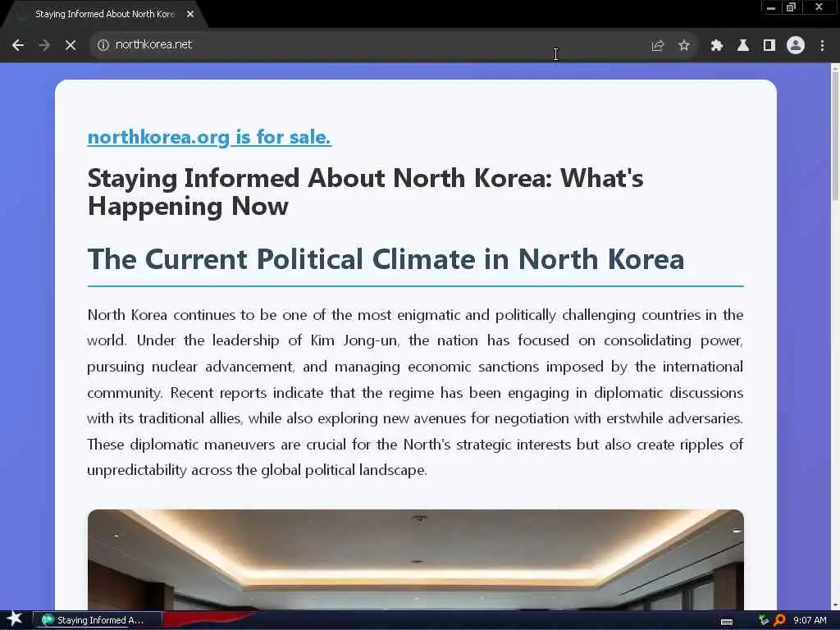Share this page via the share icon

[x=658, y=46]
